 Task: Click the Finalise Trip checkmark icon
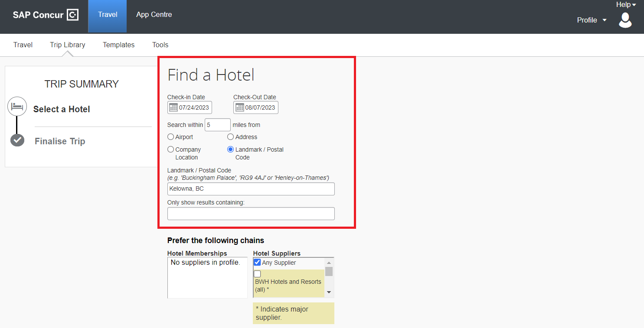pos(17,140)
